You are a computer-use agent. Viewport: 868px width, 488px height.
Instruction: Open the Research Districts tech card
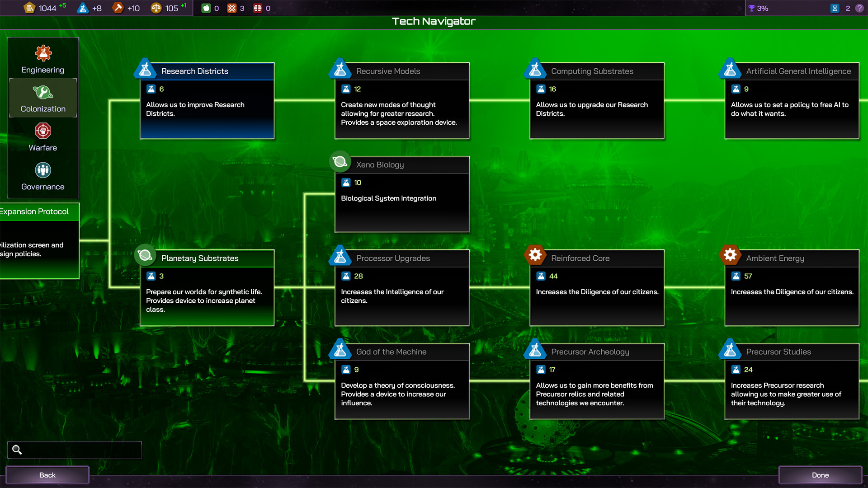coord(207,101)
